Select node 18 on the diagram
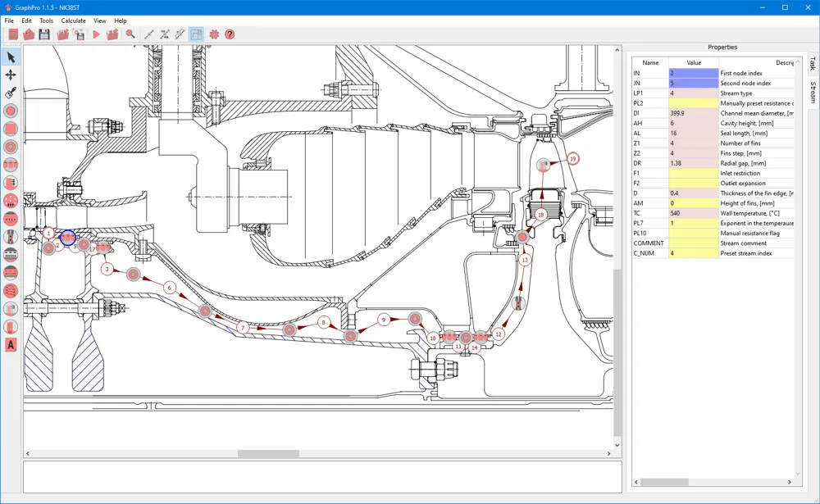 [540, 215]
